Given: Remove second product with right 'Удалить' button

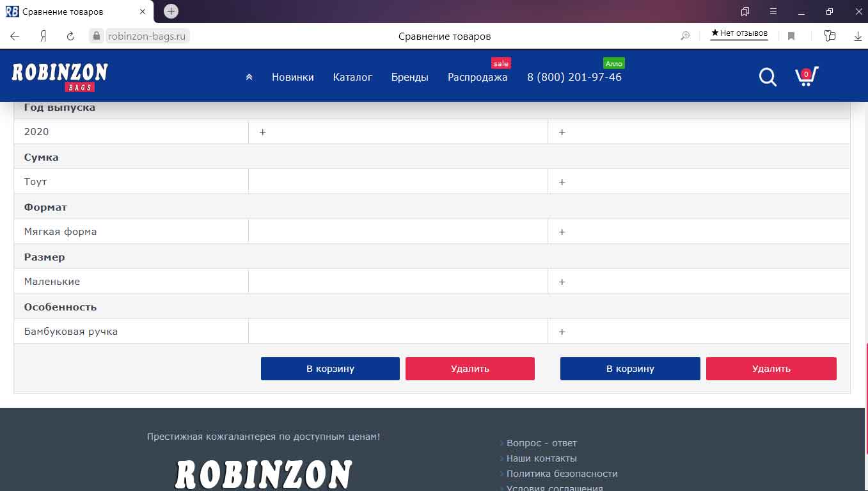Looking at the screenshot, I should click(x=771, y=369).
